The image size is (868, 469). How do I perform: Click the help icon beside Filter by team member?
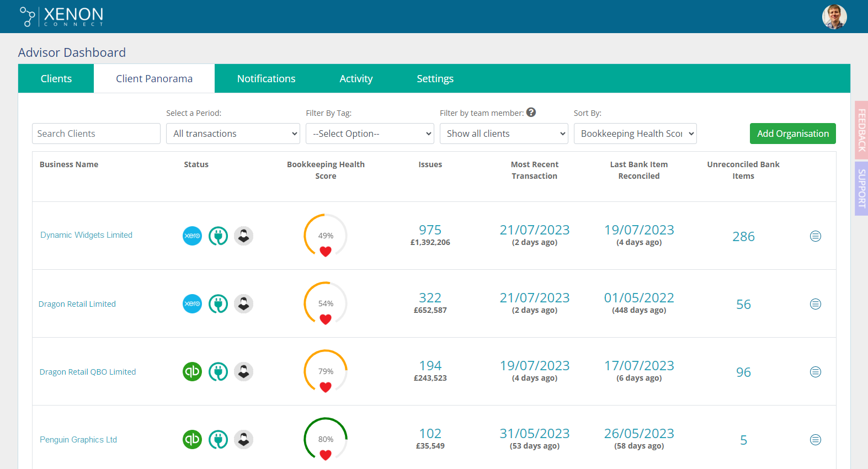(531, 113)
